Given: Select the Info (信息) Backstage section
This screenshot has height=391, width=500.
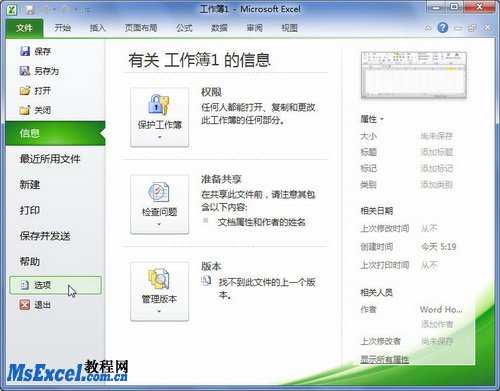Looking at the screenshot, I should tap(55, 133).
